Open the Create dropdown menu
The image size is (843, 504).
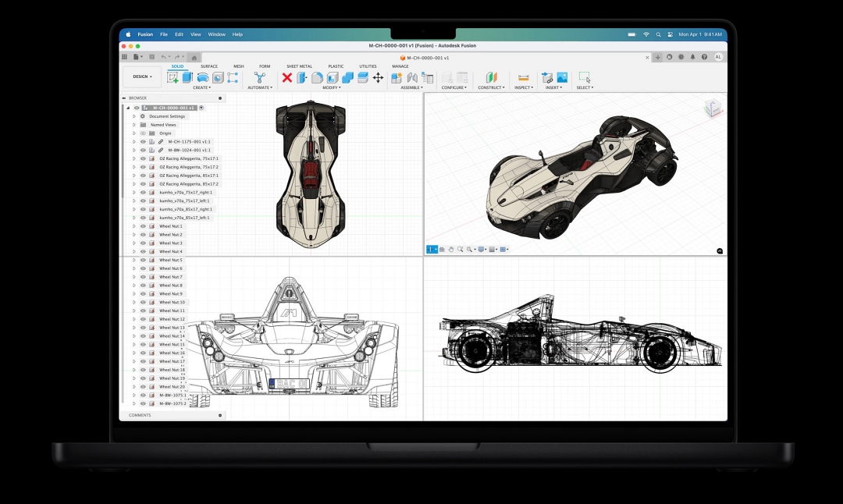(201, 87)
